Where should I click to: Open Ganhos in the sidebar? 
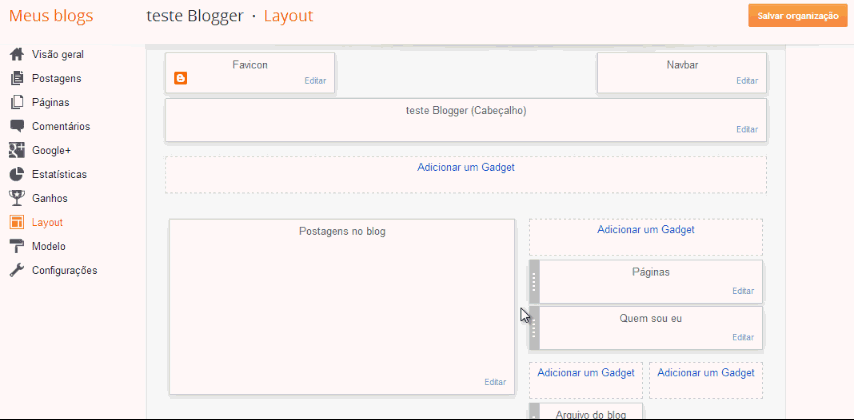point(50,198)
